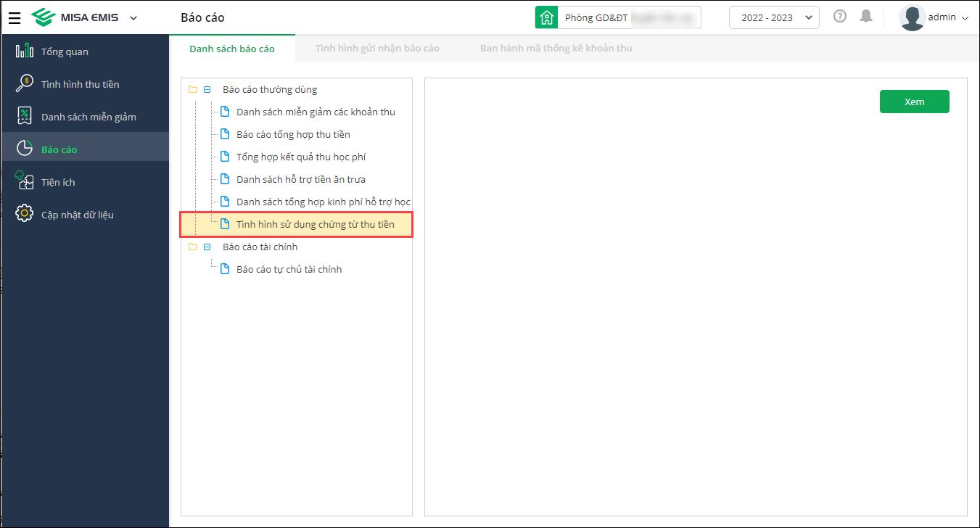The width and height of the screenshot is (980, 528).
Task: Expand the MISA EMIS app switcher chevron
Action: tap(133, 18)
